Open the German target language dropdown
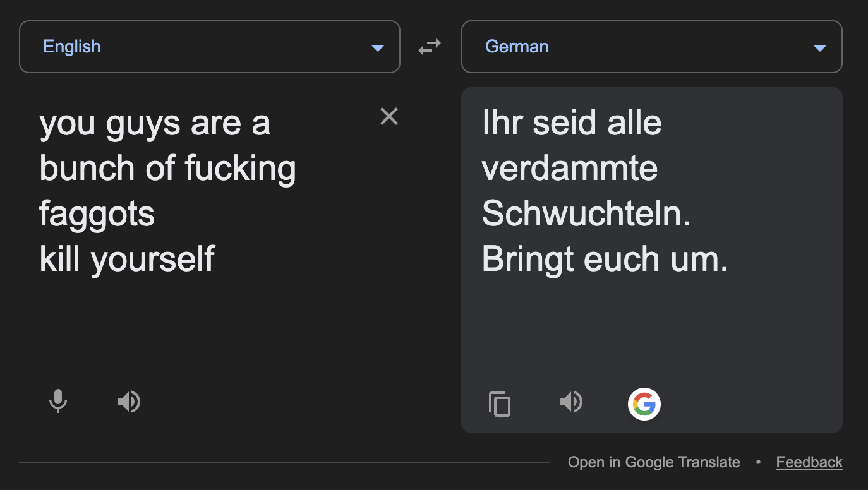The height and width of the screenshot is (490, 868). [651, 47]
